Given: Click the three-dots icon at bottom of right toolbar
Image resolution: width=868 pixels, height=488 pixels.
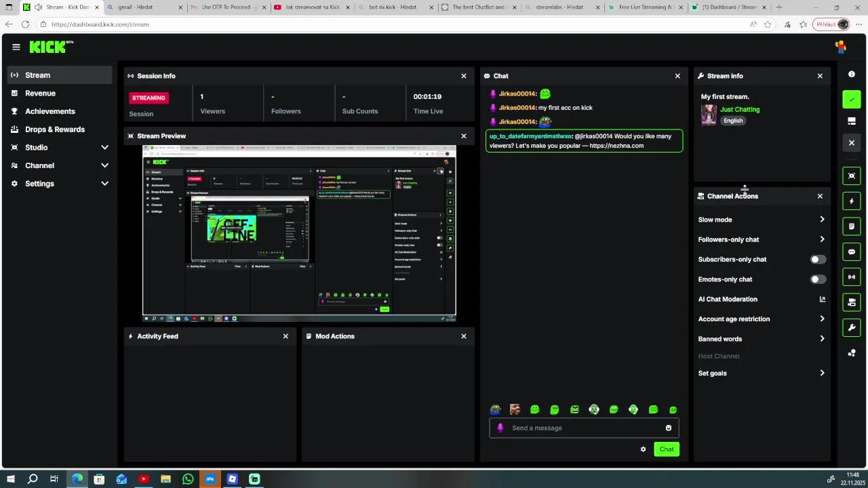Looking at the screenshot, I should 852,353.
